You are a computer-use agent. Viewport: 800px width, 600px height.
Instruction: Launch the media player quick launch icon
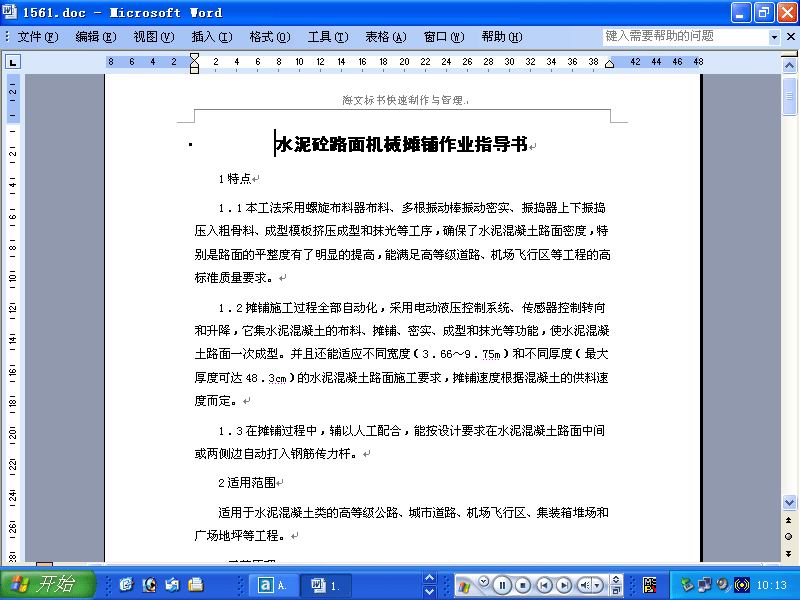point(149,584)
